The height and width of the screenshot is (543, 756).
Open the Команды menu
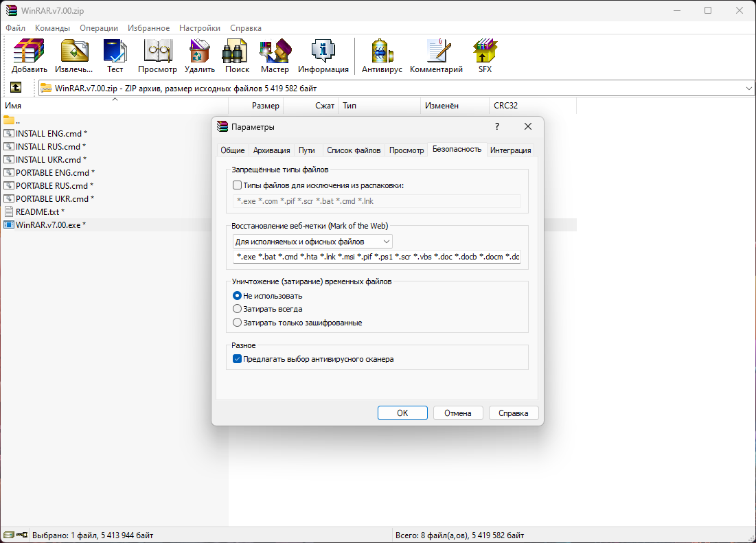pos(52,28)
